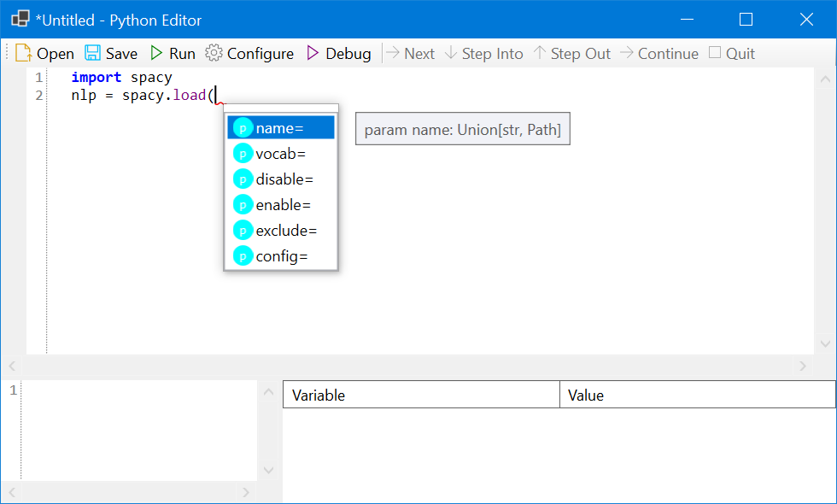Open a file with the Open button
Screen dimensions: 837x504
coord(44,53)
